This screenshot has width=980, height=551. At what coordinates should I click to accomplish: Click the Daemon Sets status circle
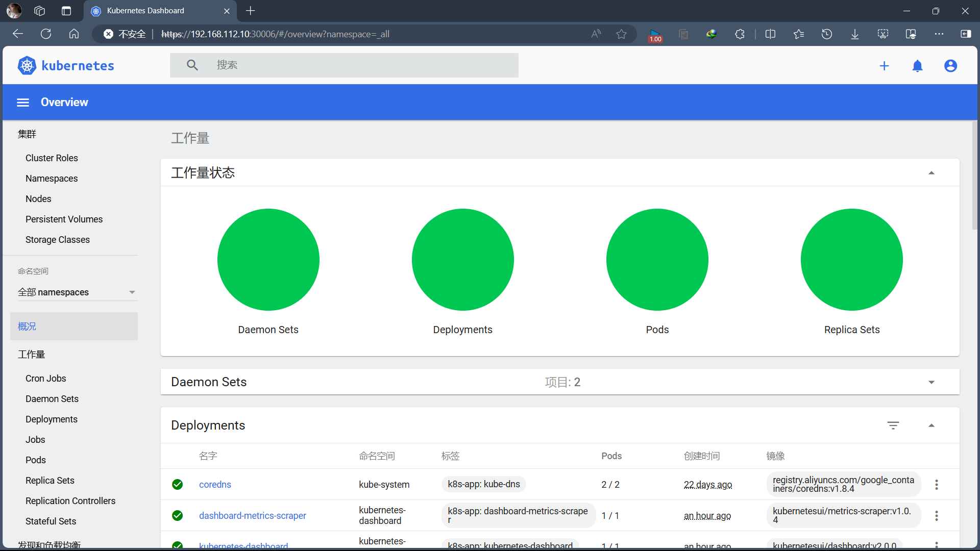point(268,260)
